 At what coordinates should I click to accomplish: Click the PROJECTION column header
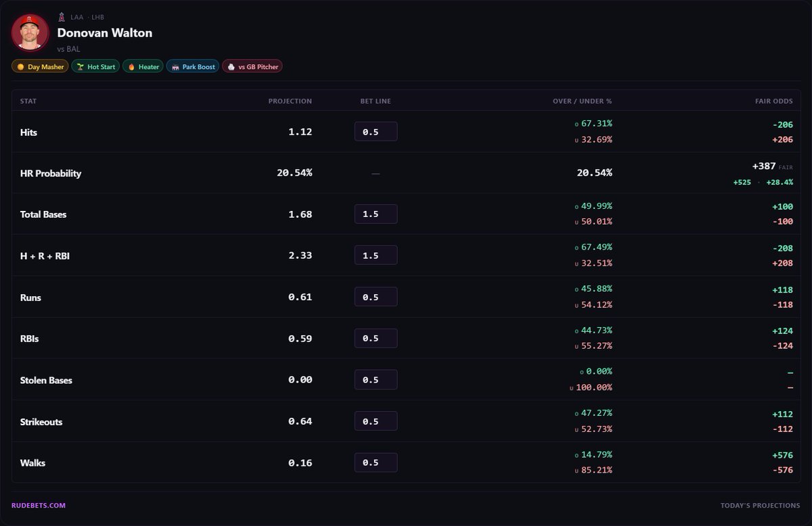coord(290,101)
